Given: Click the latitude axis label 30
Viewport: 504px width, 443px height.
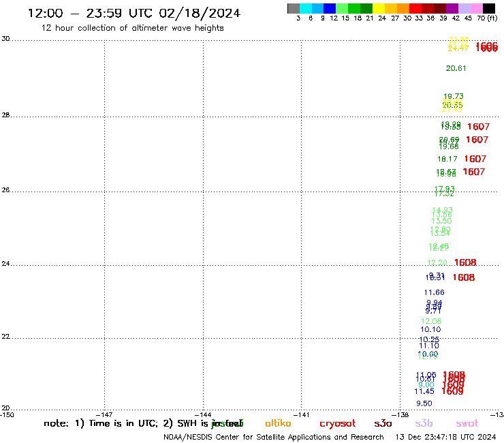Looking at the screenshot, I should pos(5,39).
